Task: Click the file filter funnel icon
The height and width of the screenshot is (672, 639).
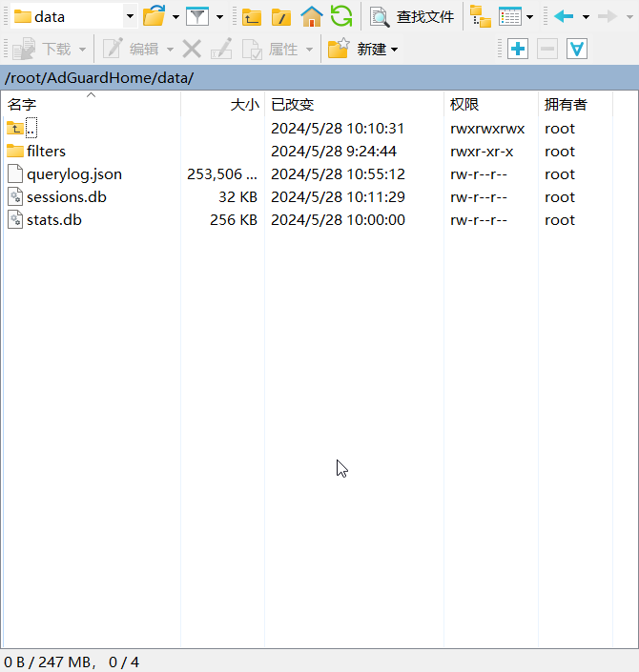Action: point(197,16)
